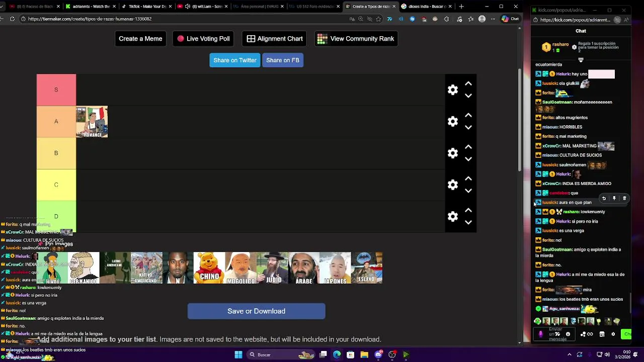Reload the tiermaker page
This screenshot has width=644, height=362.
[12, 19]
